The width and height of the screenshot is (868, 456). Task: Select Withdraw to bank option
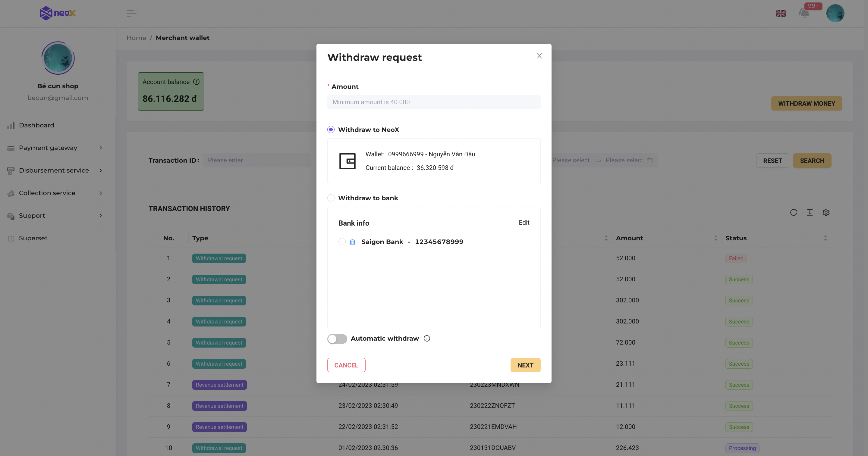click(x=331, y=198)
